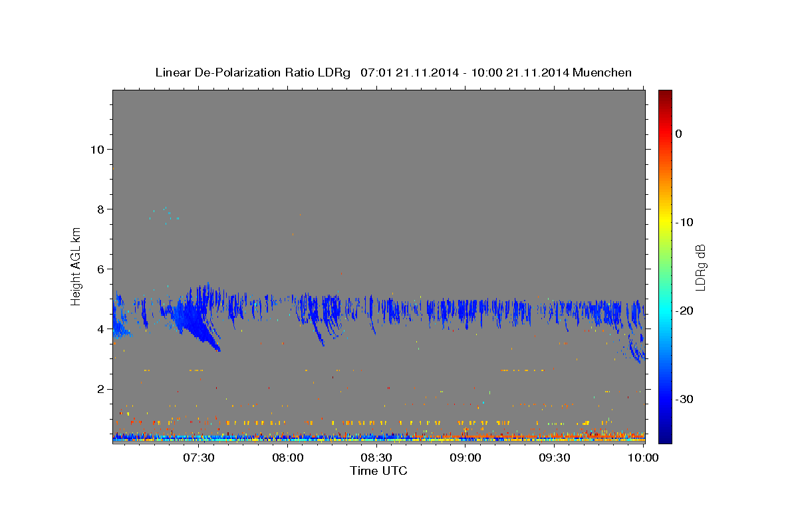798x532 pixels.
Task: Click the height axis label "6"
Action: pyautogui.click(x=100, y=269)
